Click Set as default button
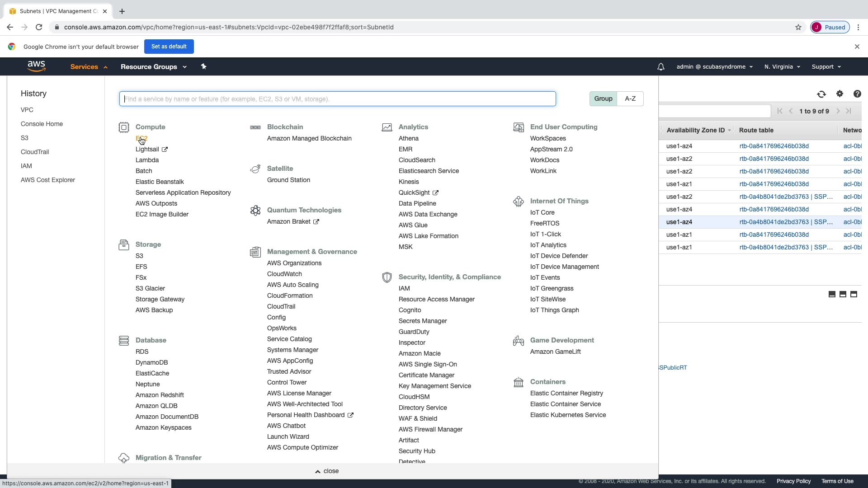This screenshot has width=868, height=488. 169,47
